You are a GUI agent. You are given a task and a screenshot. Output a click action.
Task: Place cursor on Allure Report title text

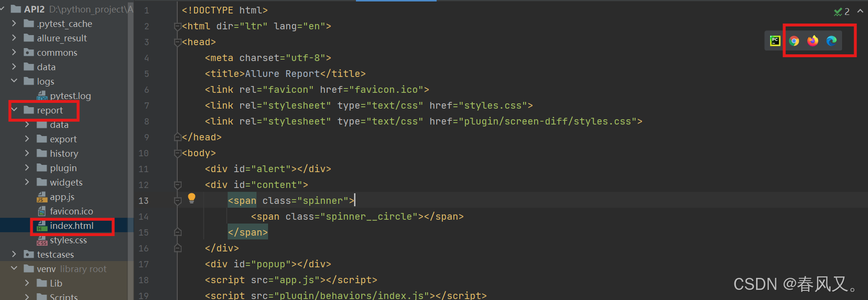(282, 74)
